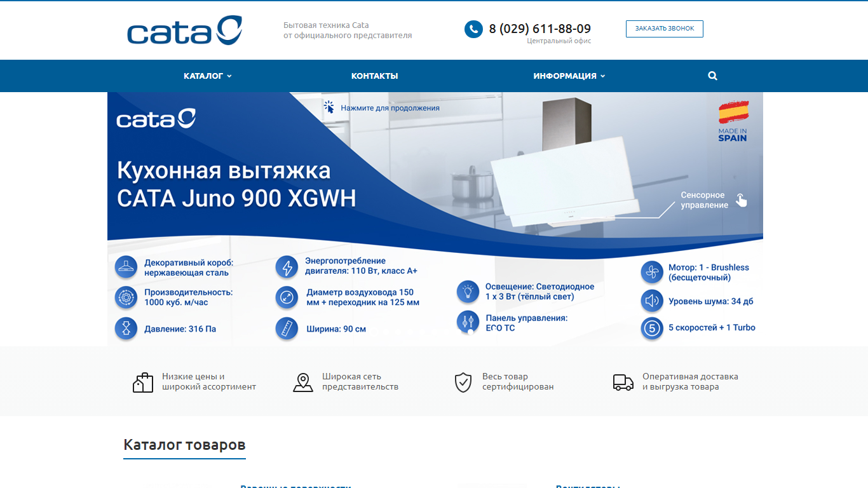Click the Весь товар сертифицирован text
This screenshot has height=488, width=868.
tap(518, 382)
